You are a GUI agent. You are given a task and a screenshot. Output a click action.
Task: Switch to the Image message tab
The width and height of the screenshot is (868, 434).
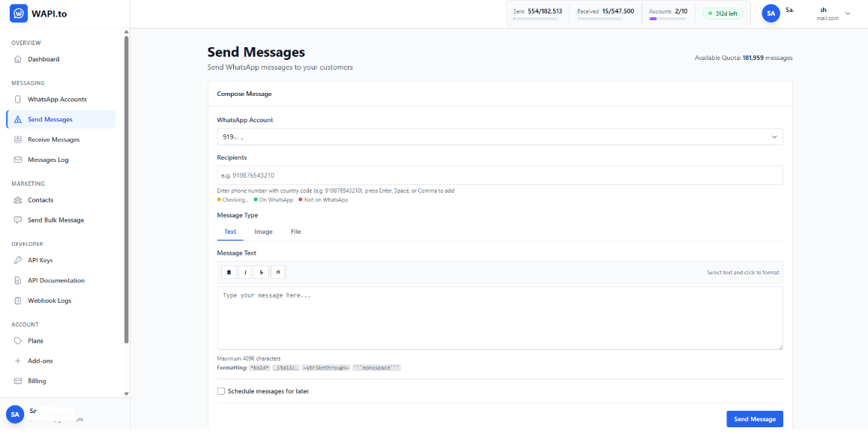[x=264, y=232]
